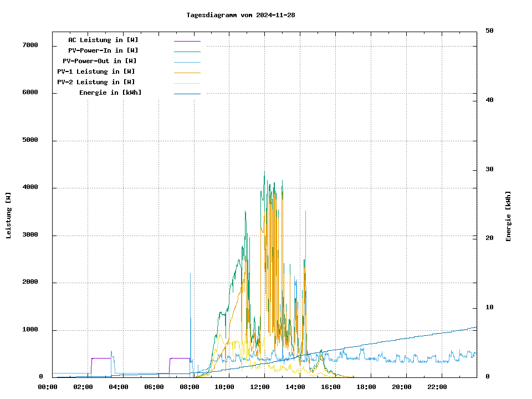
Task: Click the 7000 value on the power axis
Action: pyautogui.click(x=29, y=45)
